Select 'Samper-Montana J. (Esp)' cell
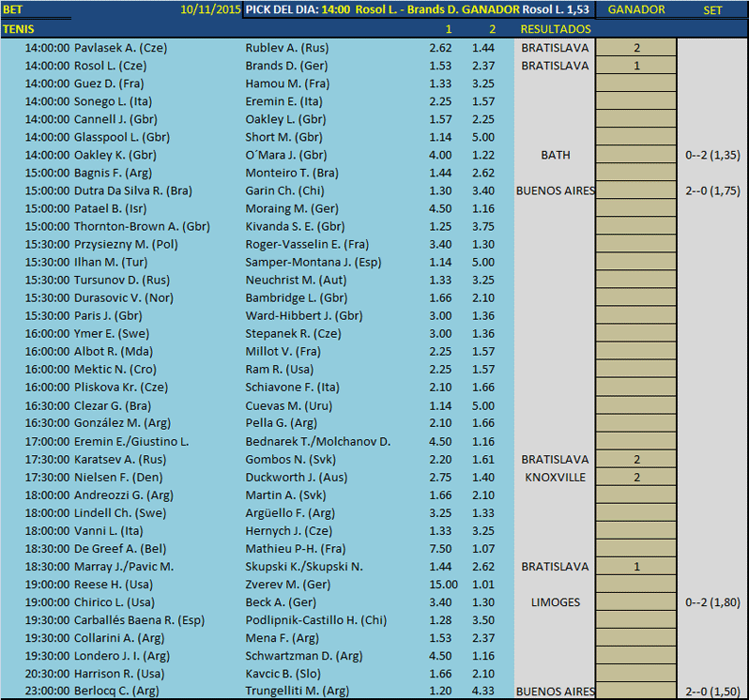 point(313,262)
